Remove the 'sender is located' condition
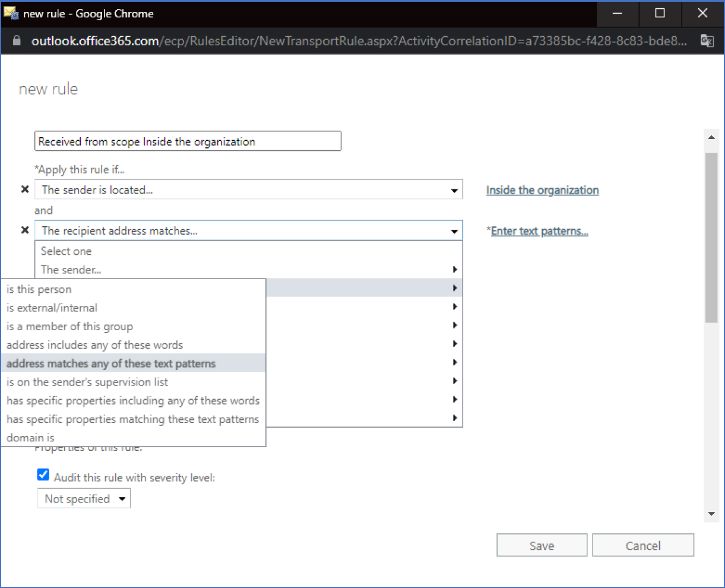 (x=25, y=189)
